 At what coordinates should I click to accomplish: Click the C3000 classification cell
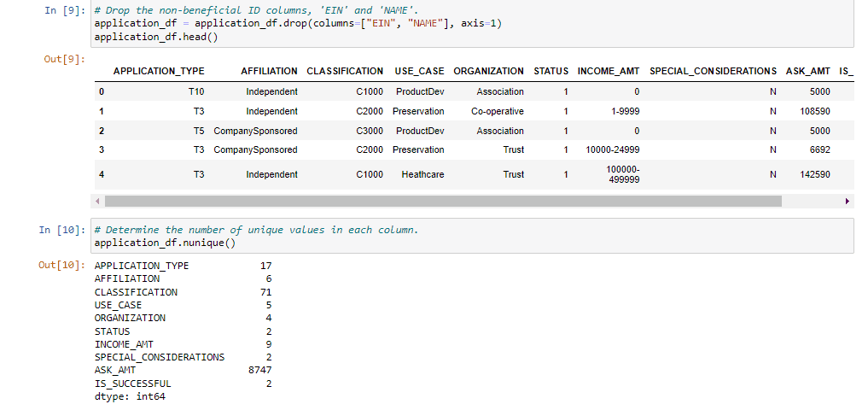[370, 131]
